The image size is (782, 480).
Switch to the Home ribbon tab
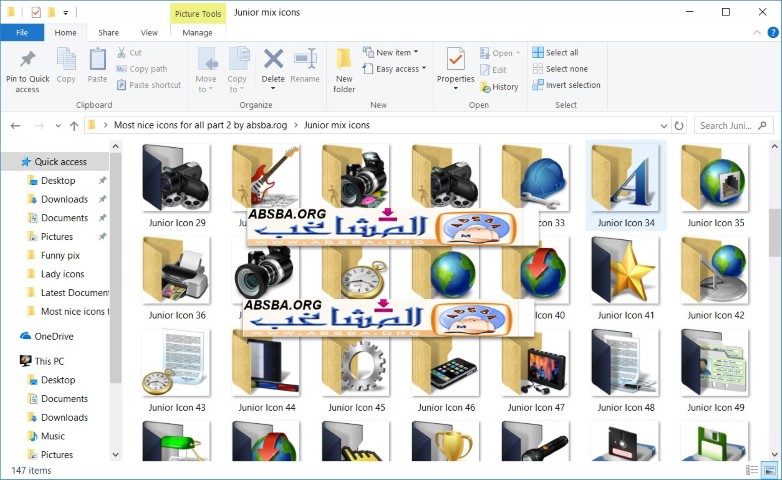(65, 32)
